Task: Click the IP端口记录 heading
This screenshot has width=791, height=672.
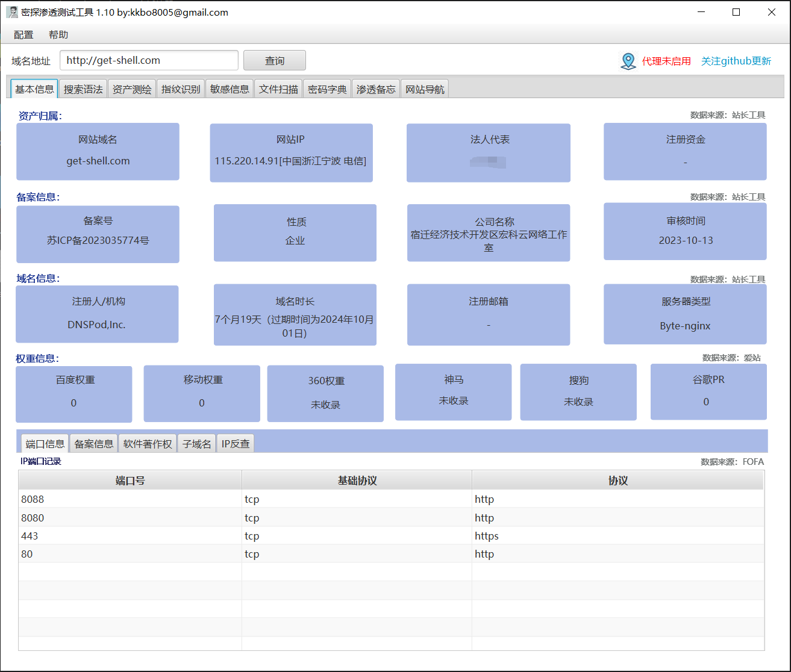Action: point(41,461)
